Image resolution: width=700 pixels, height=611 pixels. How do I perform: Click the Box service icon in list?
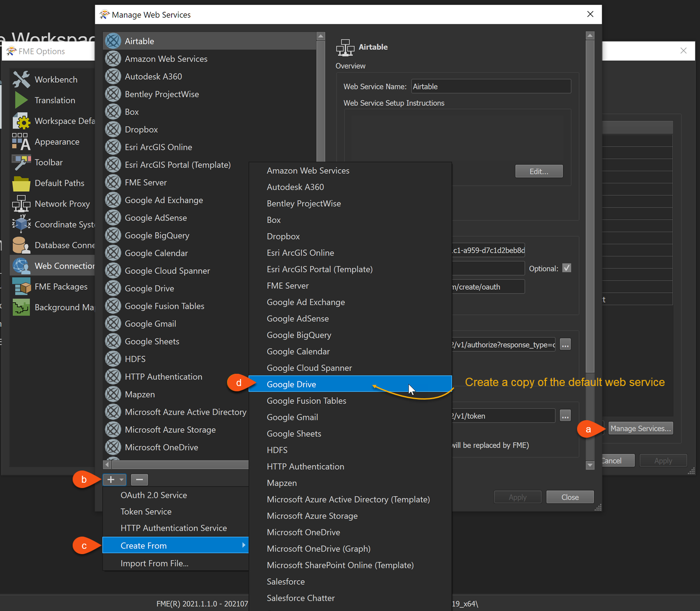pos(113,112)
